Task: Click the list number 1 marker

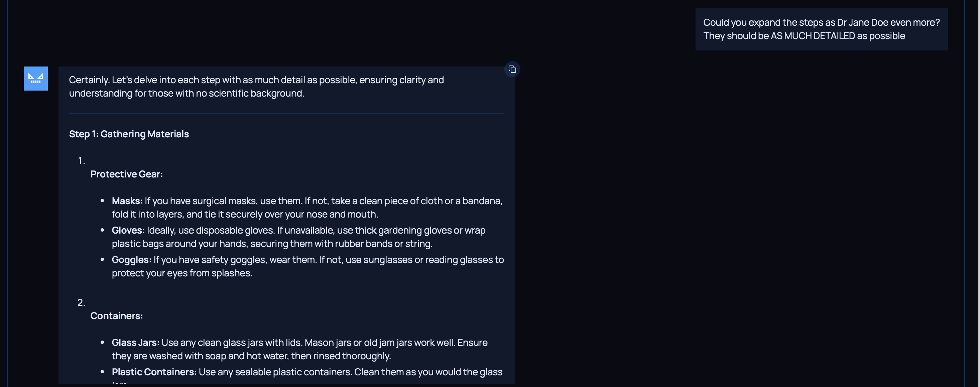Action: [81, 161]
